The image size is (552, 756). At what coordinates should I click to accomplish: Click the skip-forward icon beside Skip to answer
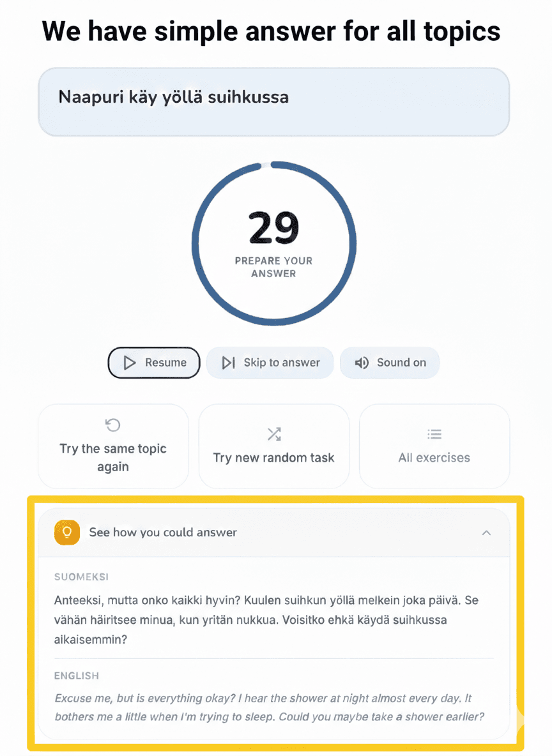tap(228, 363)
